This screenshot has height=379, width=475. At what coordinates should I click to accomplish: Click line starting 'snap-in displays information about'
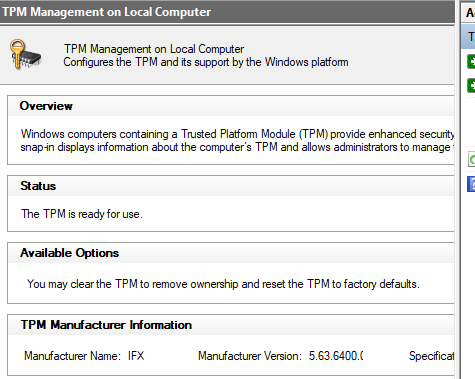[x=237, y=147]
